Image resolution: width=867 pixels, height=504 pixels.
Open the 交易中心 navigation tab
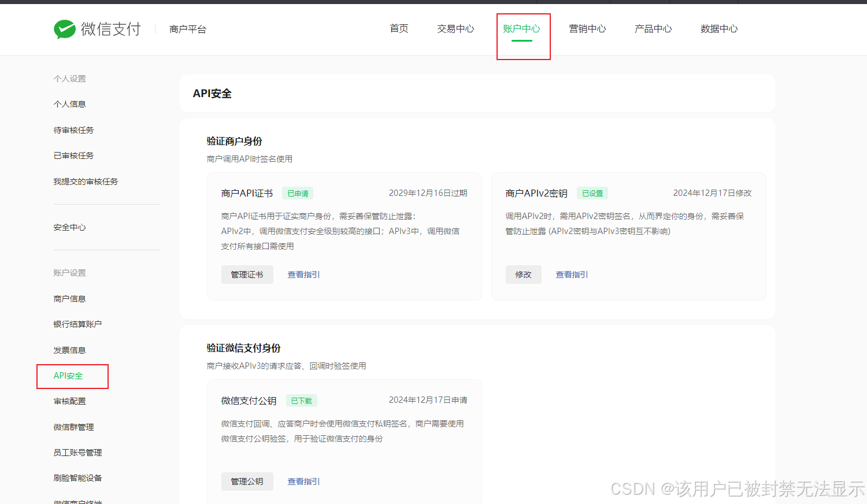(x=456, y=29)
